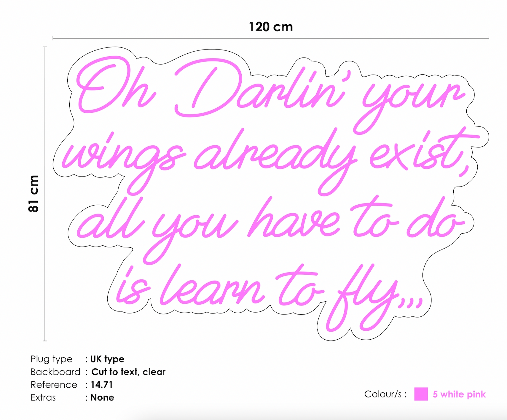Click the 'Colour/s :' label
The image size is (507, 420).
click(385, 394)
